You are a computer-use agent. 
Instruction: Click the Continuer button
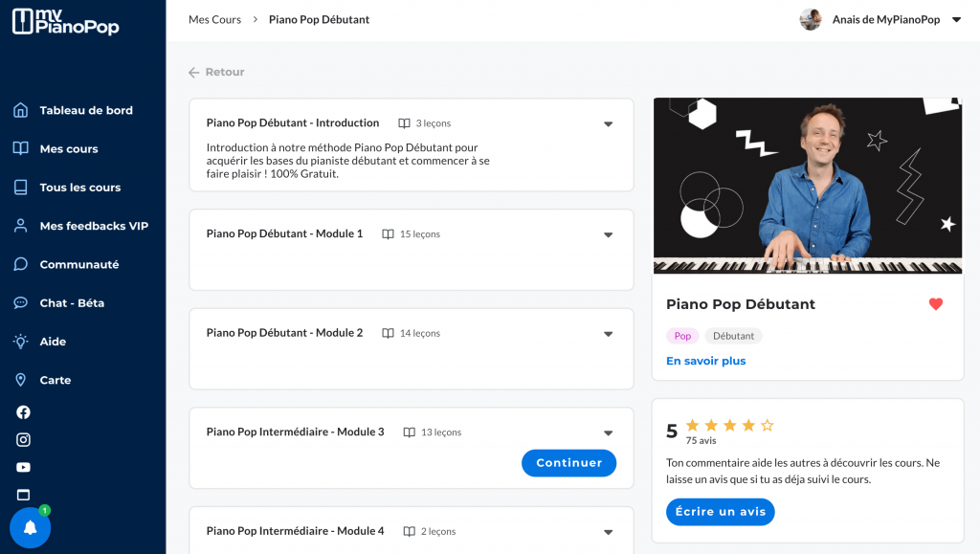[568, 463]
